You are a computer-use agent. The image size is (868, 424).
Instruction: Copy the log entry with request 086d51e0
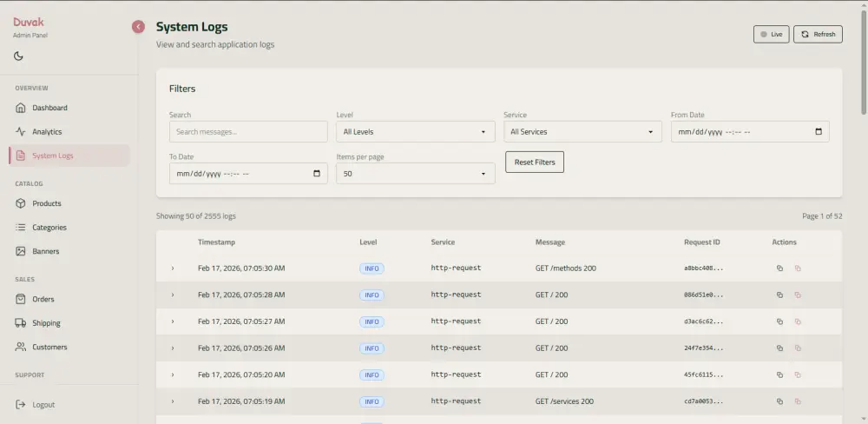(x=779, y=295)
